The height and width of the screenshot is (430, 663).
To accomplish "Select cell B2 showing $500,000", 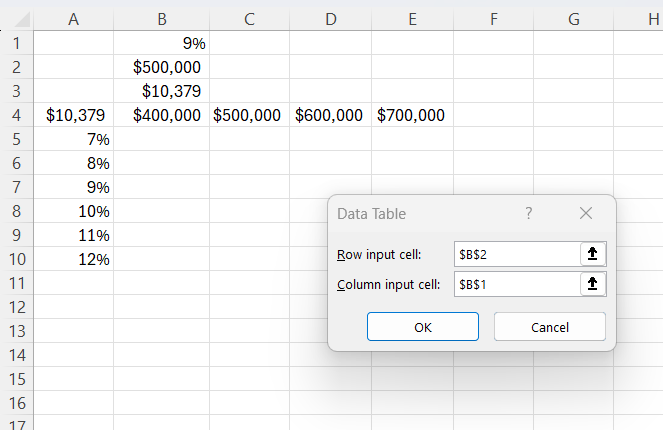I will point(162,67).
